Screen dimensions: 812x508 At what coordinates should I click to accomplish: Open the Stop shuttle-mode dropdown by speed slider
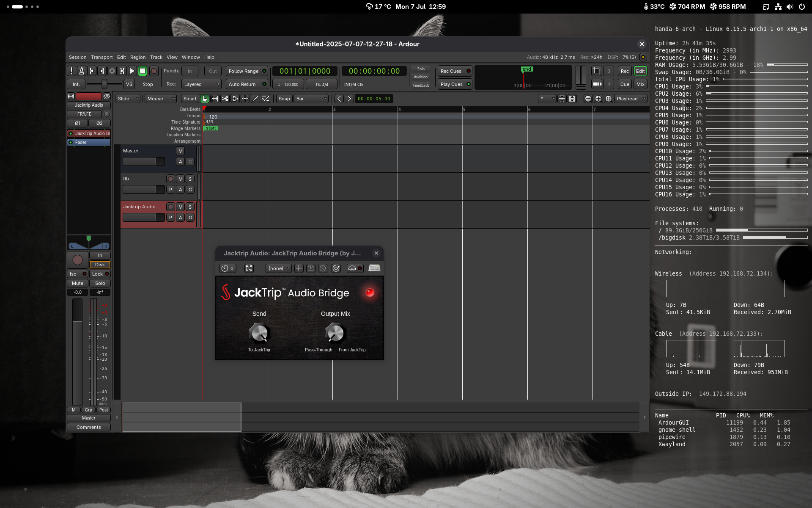click(148, 84)
